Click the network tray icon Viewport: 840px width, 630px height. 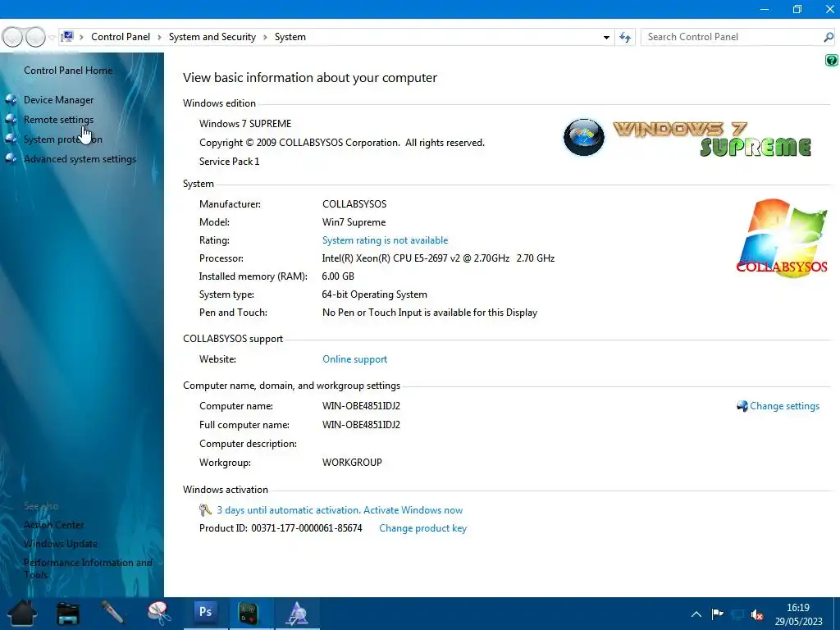737,614
